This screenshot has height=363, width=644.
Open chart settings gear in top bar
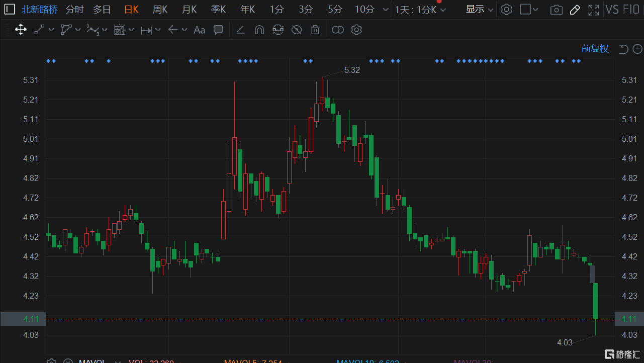tap(507, 9)
